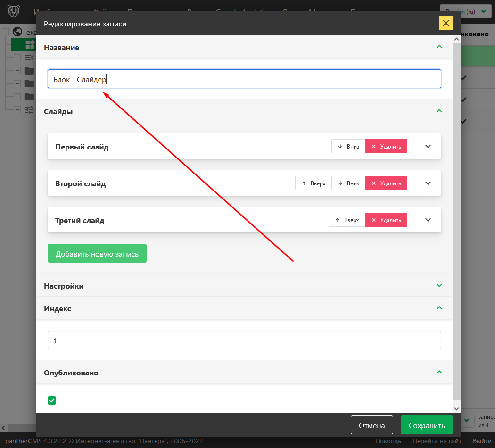Click the panther logo icon
This screenshot has height=448, width=495.
coord(13,11)
